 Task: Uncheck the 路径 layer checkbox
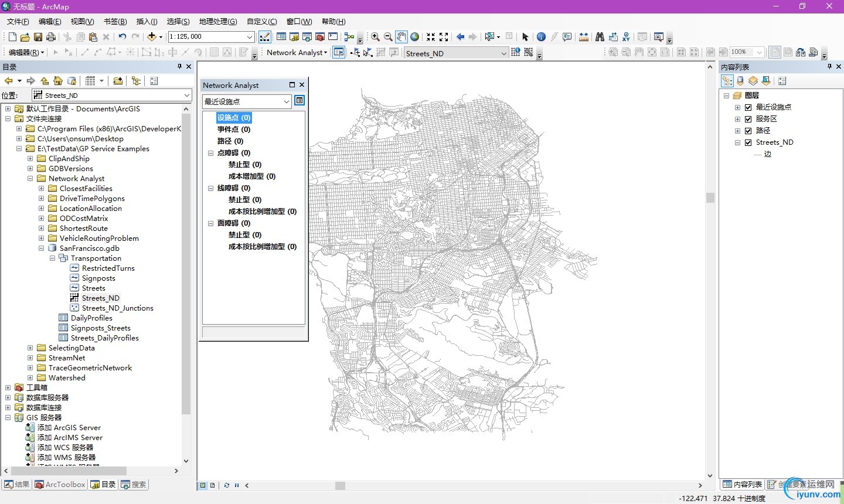click(748, 131)
